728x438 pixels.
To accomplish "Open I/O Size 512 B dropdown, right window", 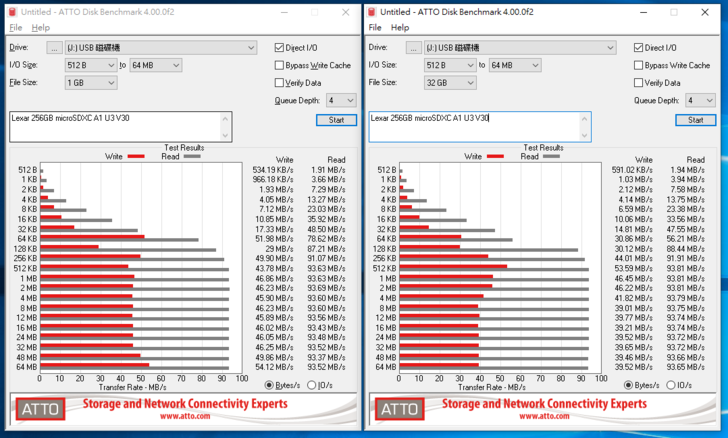I will (450, 65).
